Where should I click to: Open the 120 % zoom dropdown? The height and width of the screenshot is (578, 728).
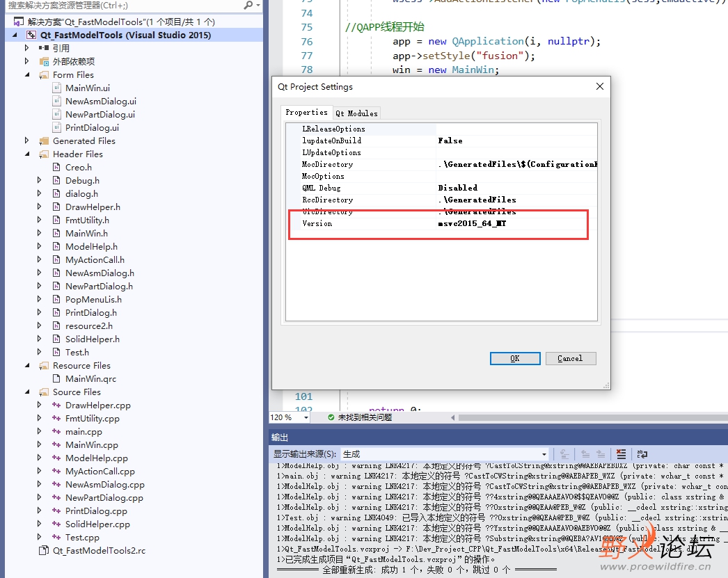point(306,417)
